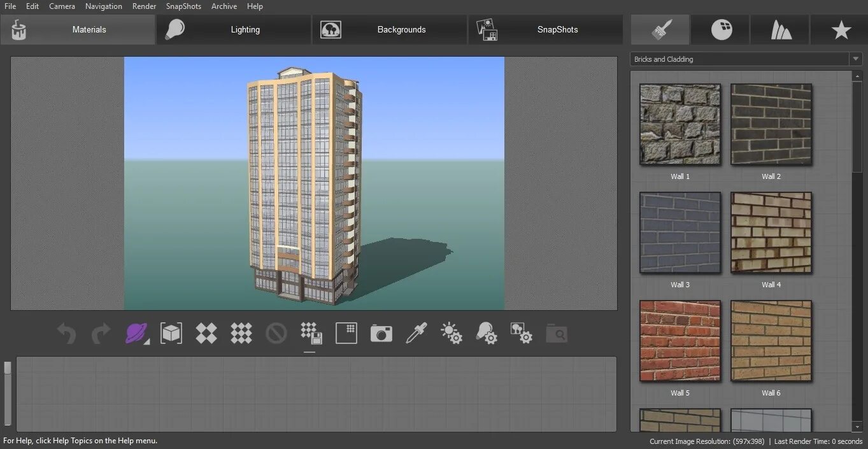
Task: Click the bracketed cube zoom-to-fit icon
Action: [171, 333]
